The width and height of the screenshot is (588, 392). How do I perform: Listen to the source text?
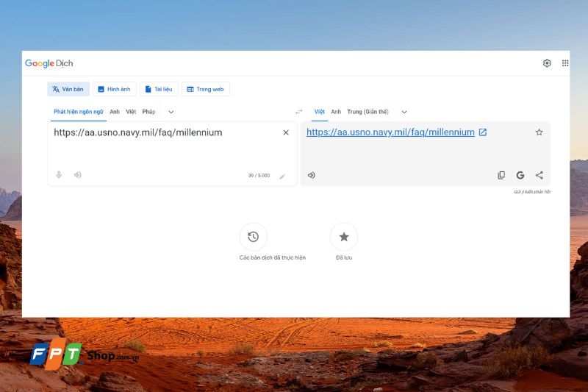78,175
